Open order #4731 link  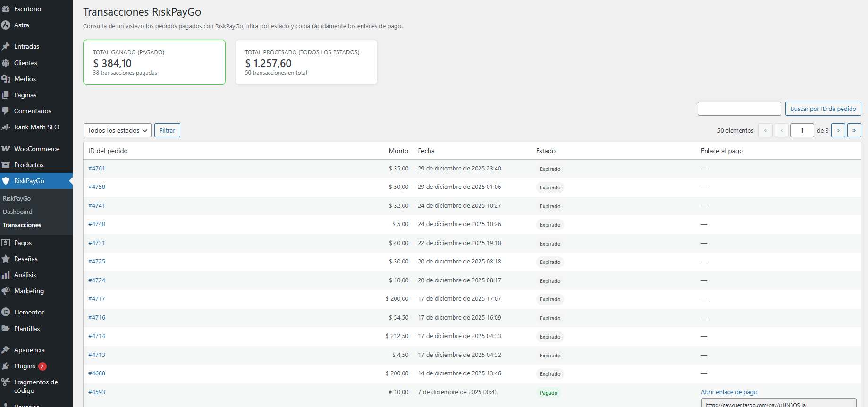(x=97, y=243)
